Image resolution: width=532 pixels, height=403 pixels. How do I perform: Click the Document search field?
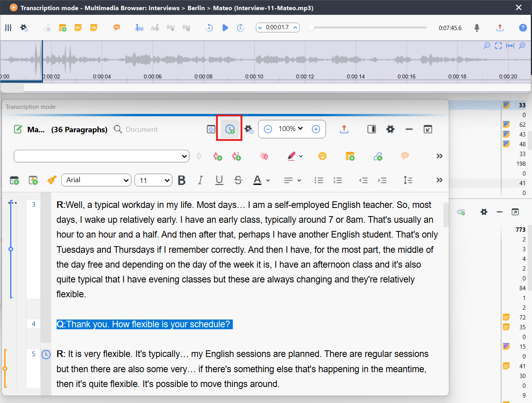[x=142, y=130]
